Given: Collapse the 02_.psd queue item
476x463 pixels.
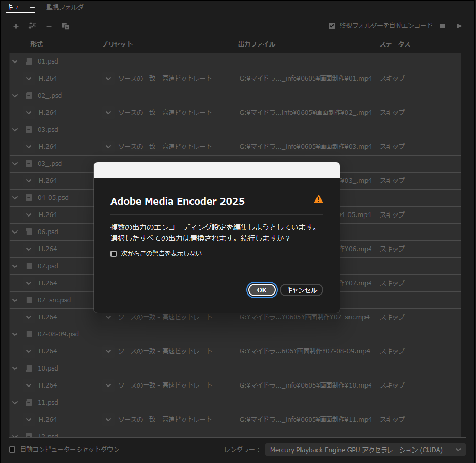Looking at the screenshot, I should tap(15, 96).
